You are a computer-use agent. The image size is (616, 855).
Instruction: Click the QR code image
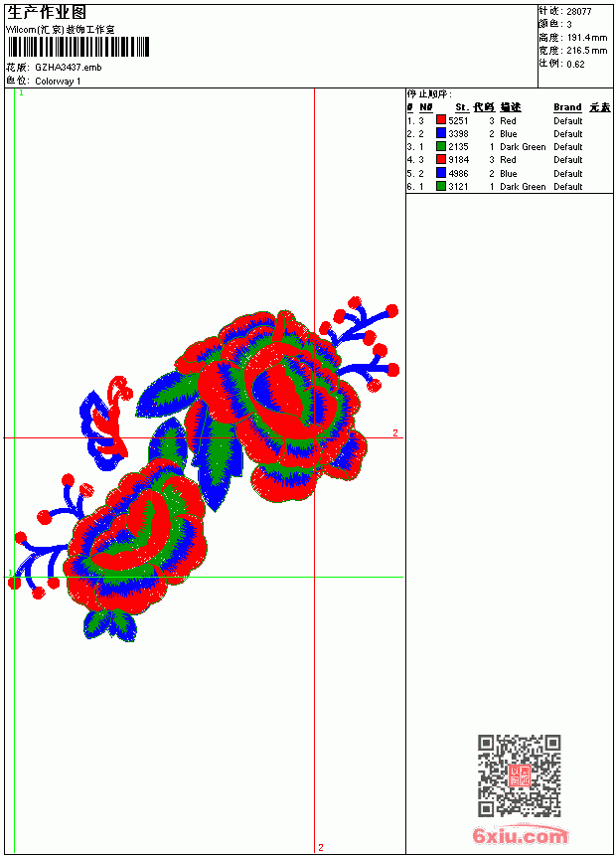(x=520, y=775)
